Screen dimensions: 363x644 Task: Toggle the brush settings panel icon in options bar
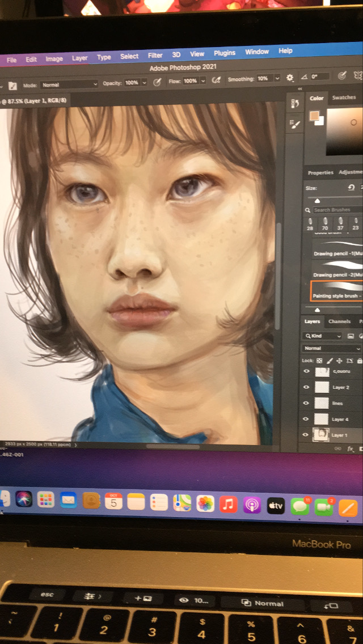click(x=12, y=86)
